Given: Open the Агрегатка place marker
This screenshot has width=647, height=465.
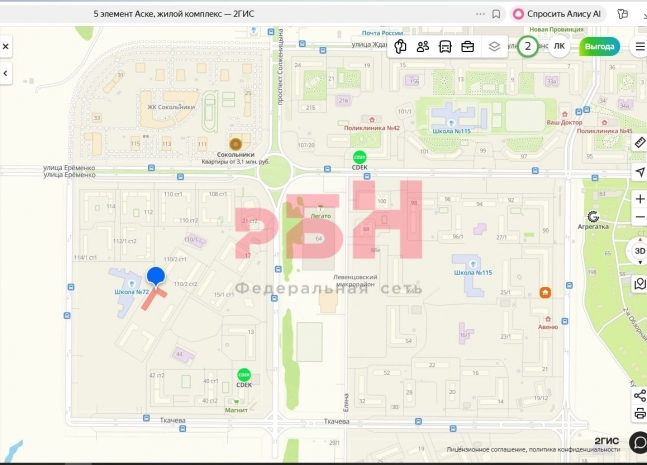Looking at the screenshot, I should pyautogui.click(x=593, y=217).
